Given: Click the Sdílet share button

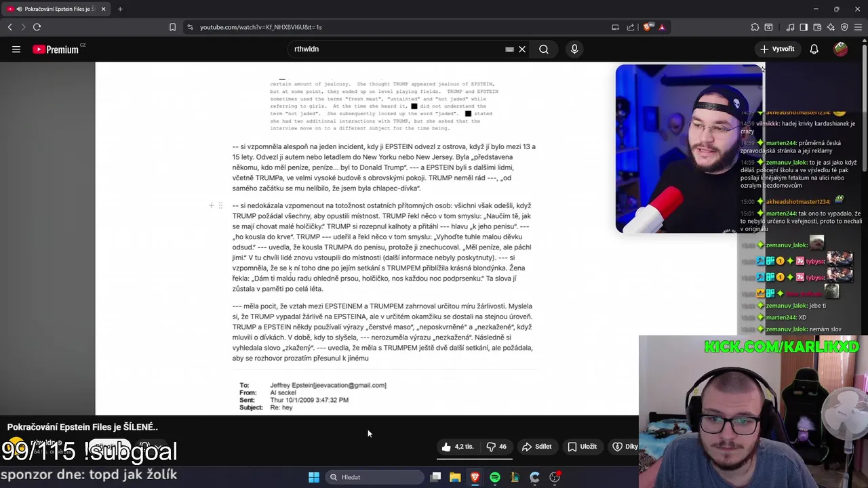Looking at the screenshot, I should coord(536,447).
